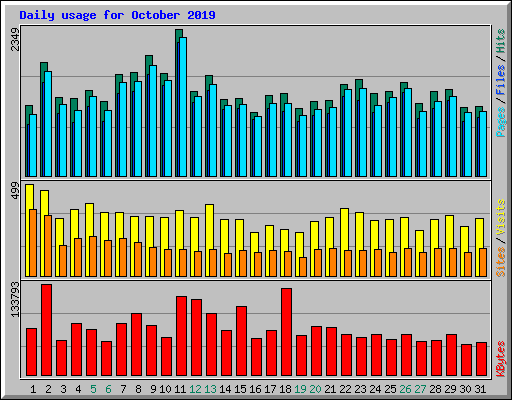
Task: Click green weekend day label 19
Action: click(x=300, y=389)
